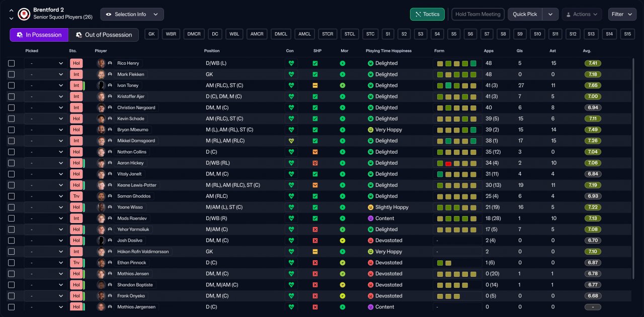Click Aaron Hickey's red form square

click(x=448, y=163)
